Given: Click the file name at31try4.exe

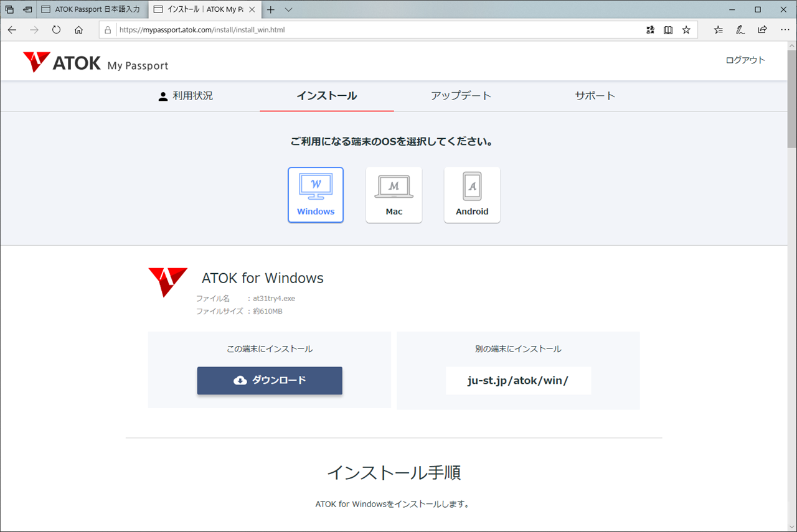Looking at the screenshot, I should 274,299.
